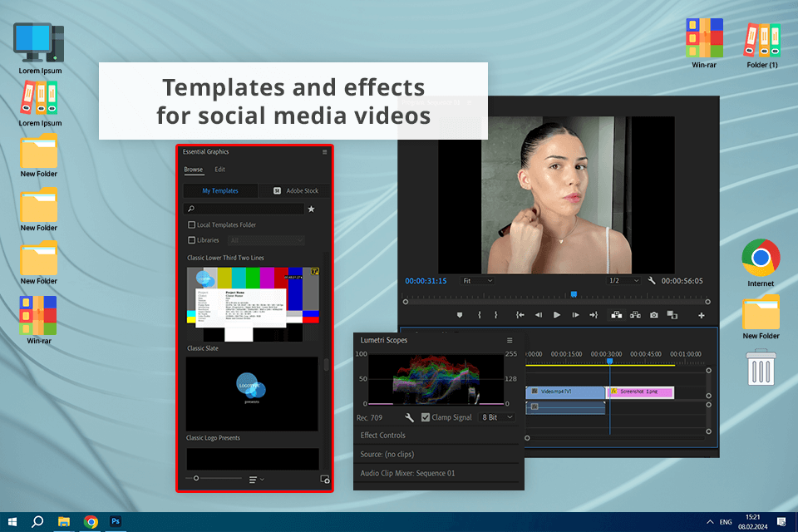Step back one frame
This screenshot has width=798, height=532.
click(539, 315)
